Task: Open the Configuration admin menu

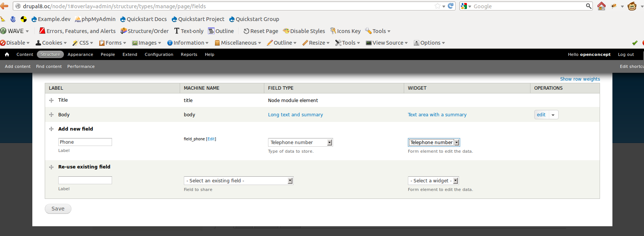Action: (159, 54)
